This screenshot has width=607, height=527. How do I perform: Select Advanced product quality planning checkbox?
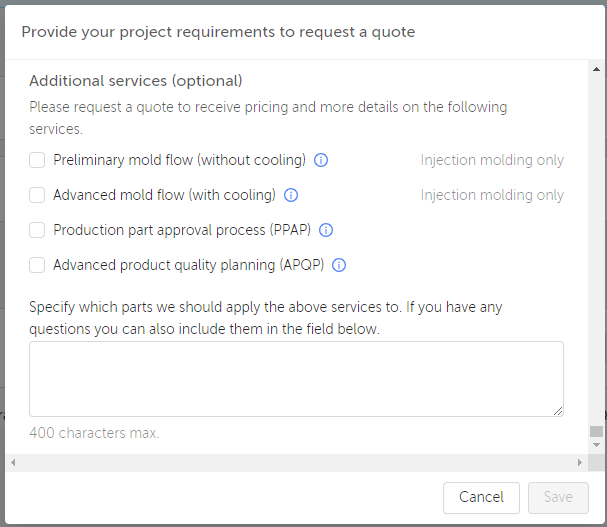pyautogui.click(x=37, y=265)
